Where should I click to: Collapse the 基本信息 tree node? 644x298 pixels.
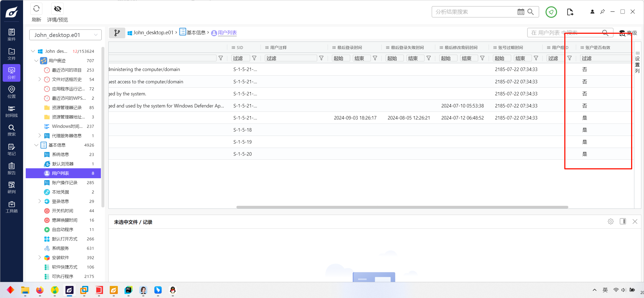coord(36,145)
